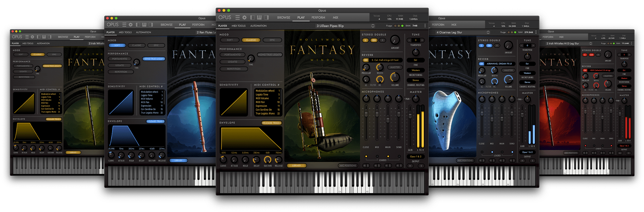Mute the Close microphone channel in center window
Image resolution: width=644 pixels, height=212 pixels.
coord(365,166)
